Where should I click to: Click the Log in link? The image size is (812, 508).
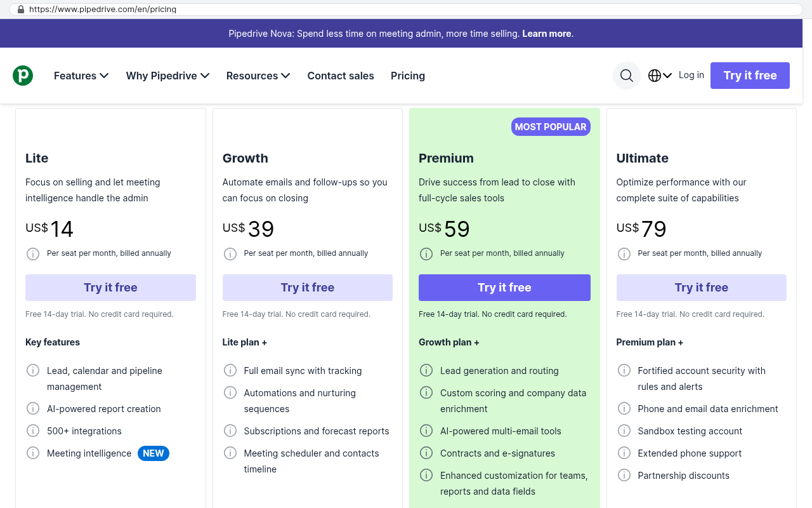tap(691, 75)
